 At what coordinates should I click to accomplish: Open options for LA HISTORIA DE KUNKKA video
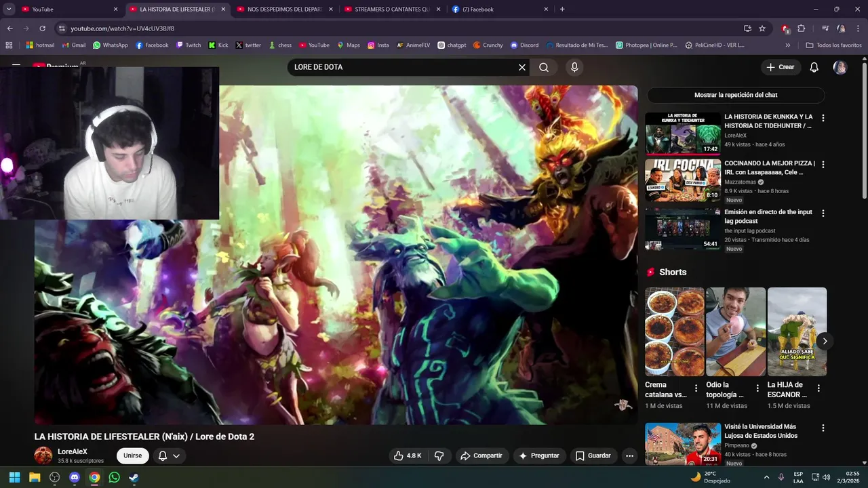[x=823, y=118]
